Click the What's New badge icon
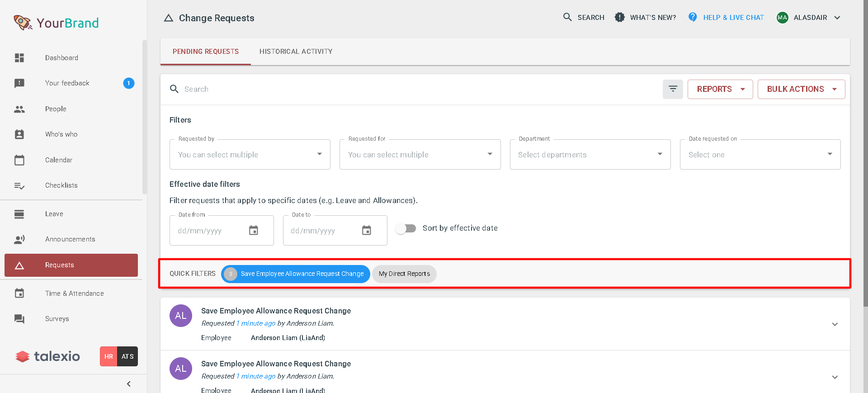The height and width of the screenshot is (393, 868). [619, 17]
